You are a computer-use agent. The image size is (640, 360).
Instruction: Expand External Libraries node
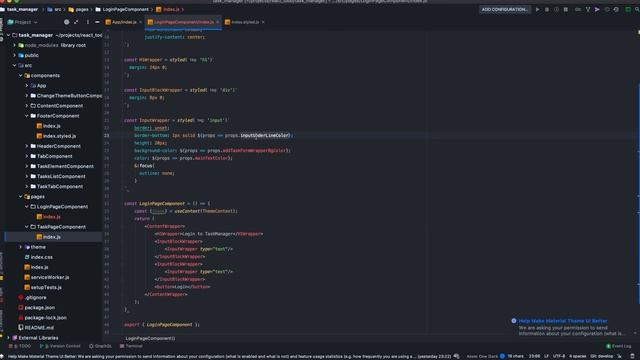click(x=9, y=338)
